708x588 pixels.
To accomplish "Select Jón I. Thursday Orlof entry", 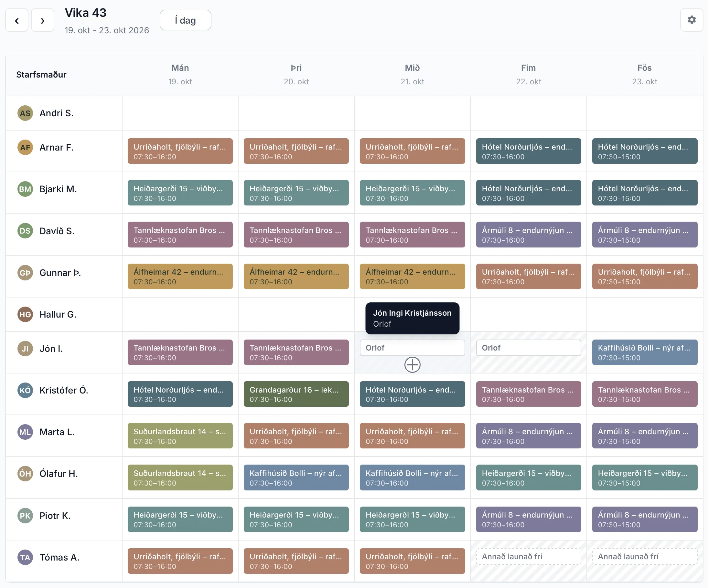I will click(x=528, y=348).
